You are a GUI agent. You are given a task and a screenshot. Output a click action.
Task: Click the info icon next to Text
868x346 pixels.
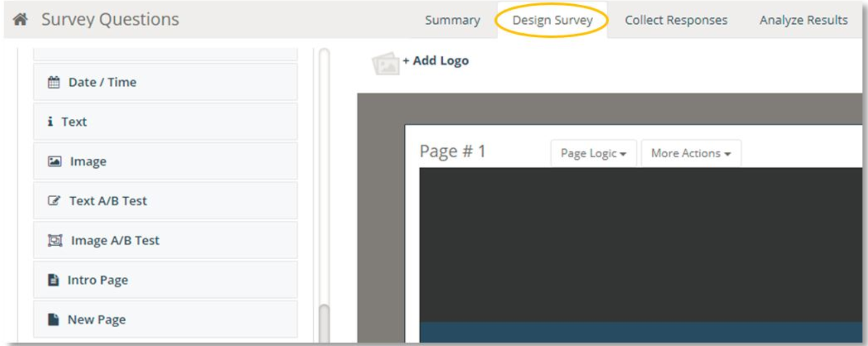point(50,121)
